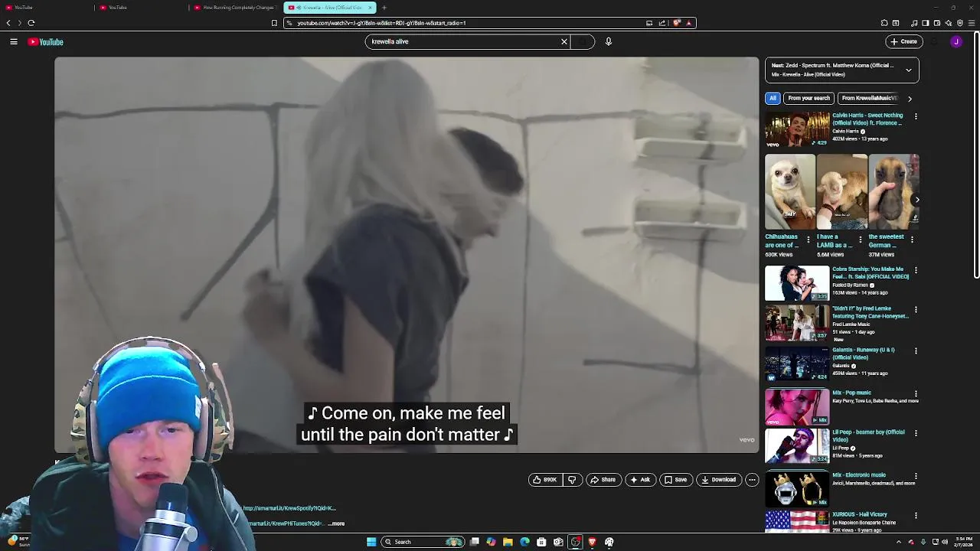The image size is (980, 551).
Task: Open options for Mix - Electronic music
Action: point(916,476)
